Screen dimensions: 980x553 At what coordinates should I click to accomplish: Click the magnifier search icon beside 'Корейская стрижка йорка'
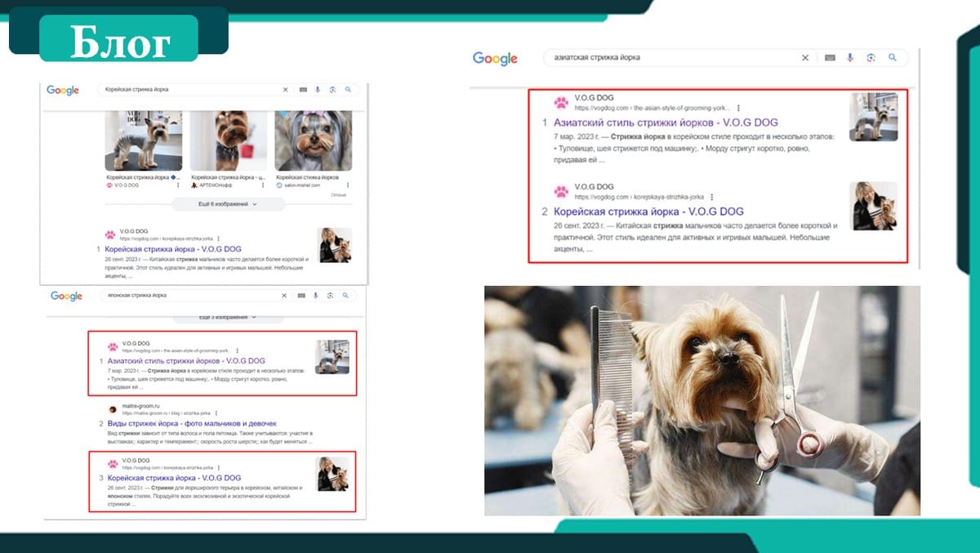348,89
